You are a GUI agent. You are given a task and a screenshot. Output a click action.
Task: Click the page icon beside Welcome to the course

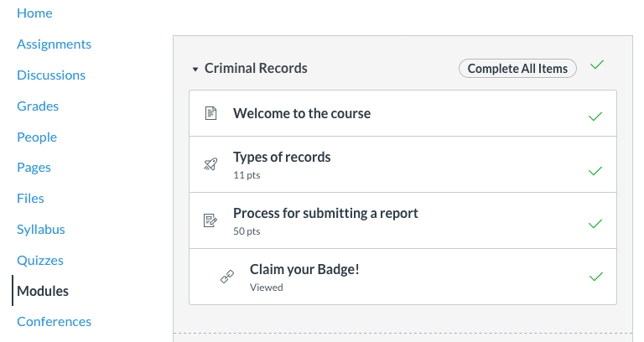tap(210, 113)
